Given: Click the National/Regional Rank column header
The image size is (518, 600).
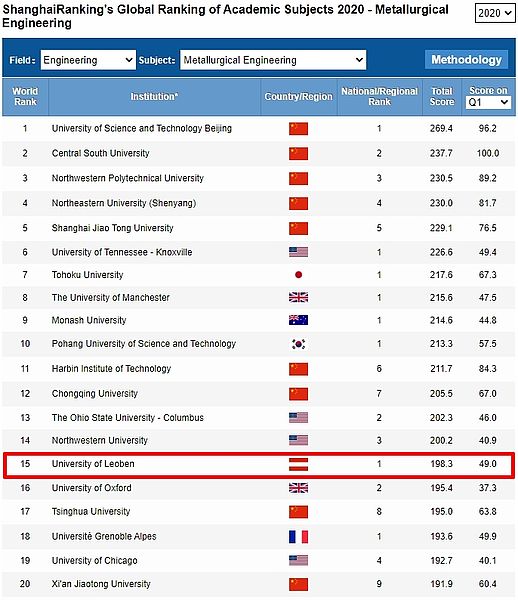Looking at the screenshot, I should pyautogui.click(x=380, y=96).
